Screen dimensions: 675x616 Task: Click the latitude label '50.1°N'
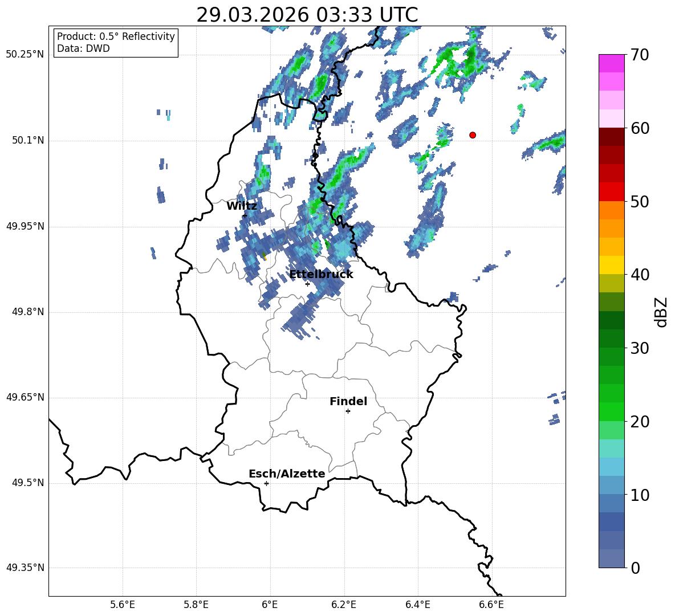28,141
